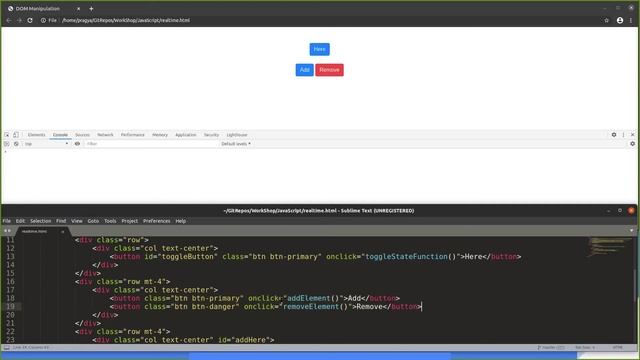Open the HTML syntax selector in status bar
This screenshot has height=360, width=640.
click(x=617, y=347)
